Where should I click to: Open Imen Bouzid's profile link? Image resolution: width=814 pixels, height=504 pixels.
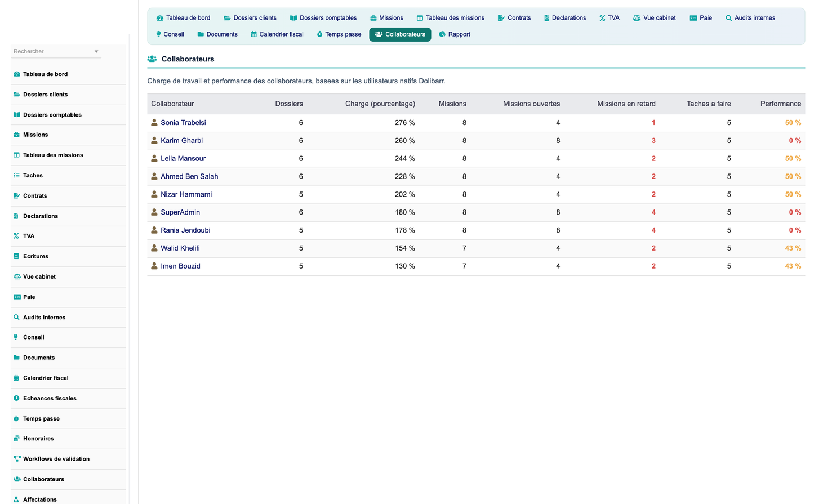[x=180, y=266]
